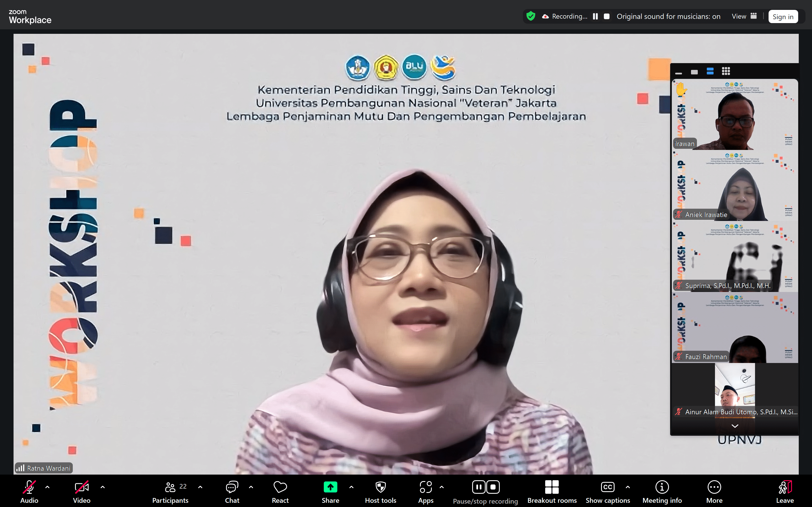Pause the recording from top bar
This screenshot has width=812, height=507.
(x=595, y=16)
